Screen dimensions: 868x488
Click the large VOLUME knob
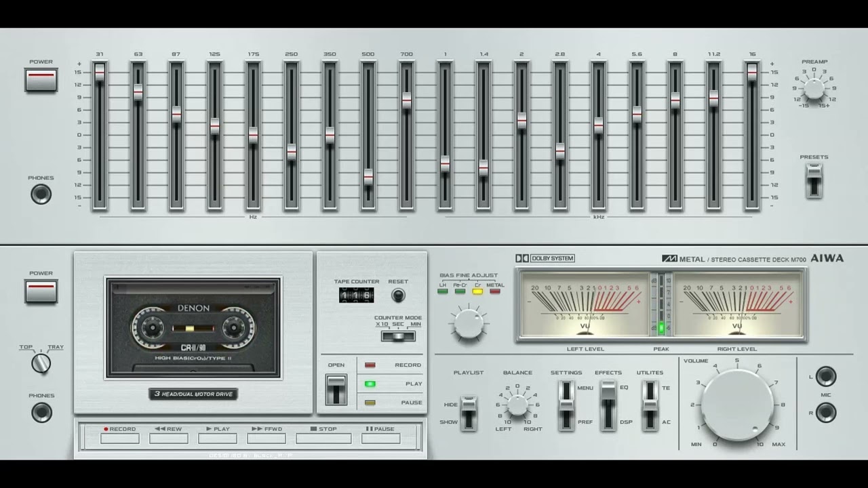[x=736, y=405]
